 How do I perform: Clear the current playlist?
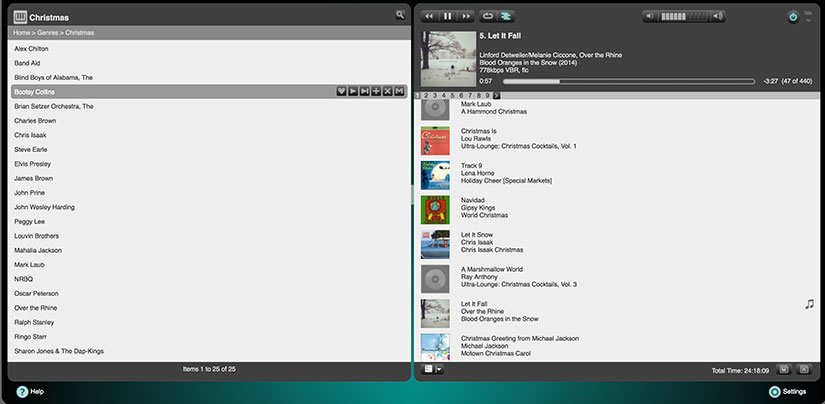pos(803,369)
